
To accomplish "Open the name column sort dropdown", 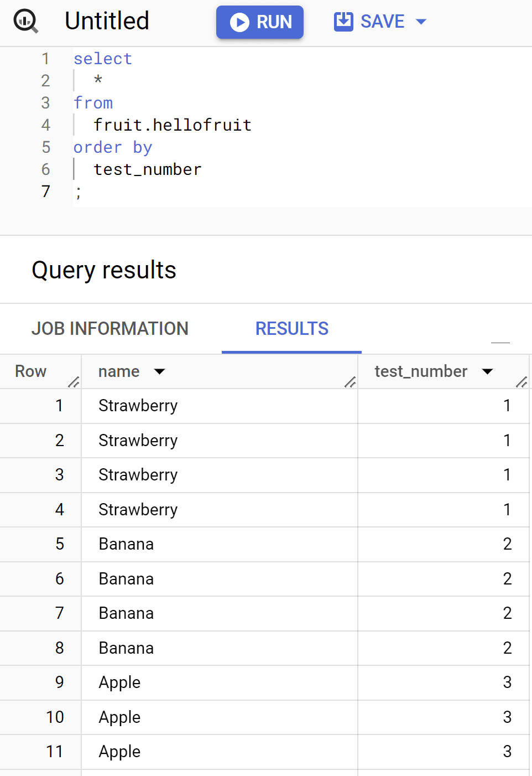I will tap(160, 371).
